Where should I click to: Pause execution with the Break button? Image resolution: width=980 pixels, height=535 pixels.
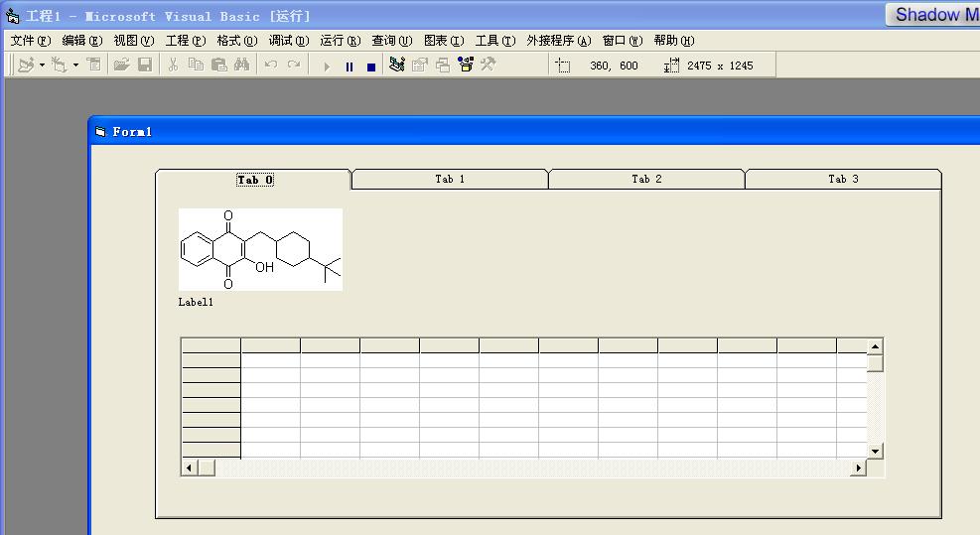click(350, 67)
